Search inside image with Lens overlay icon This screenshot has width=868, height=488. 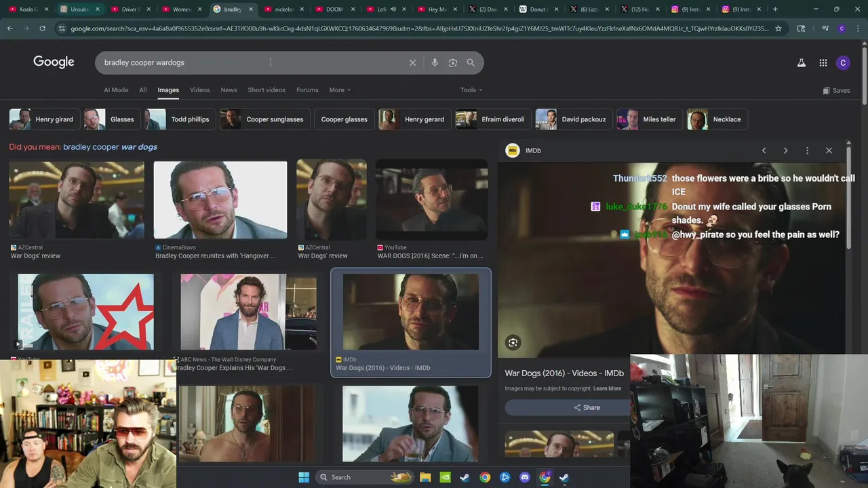coord(513,343)
